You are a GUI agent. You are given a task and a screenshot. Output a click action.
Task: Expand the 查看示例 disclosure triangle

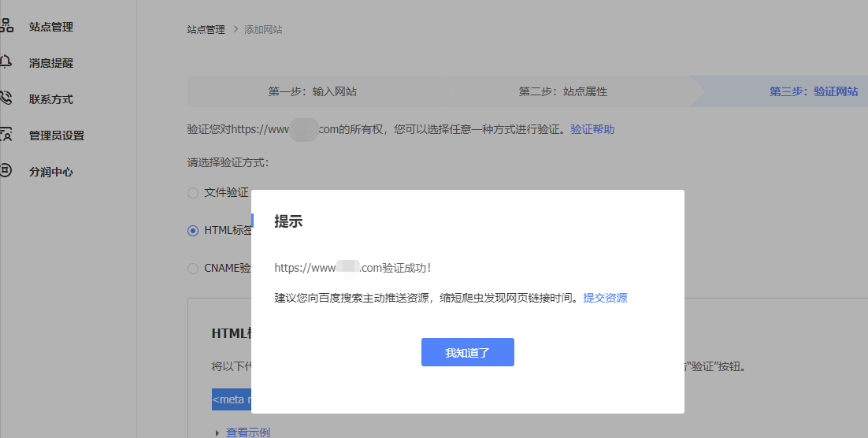point(217,432)
